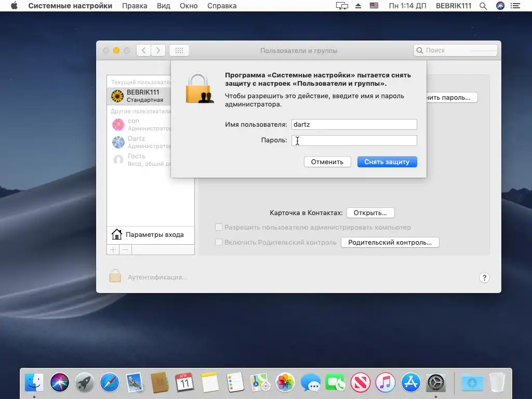Open Calendar icon showing 11

click(184, 382)
